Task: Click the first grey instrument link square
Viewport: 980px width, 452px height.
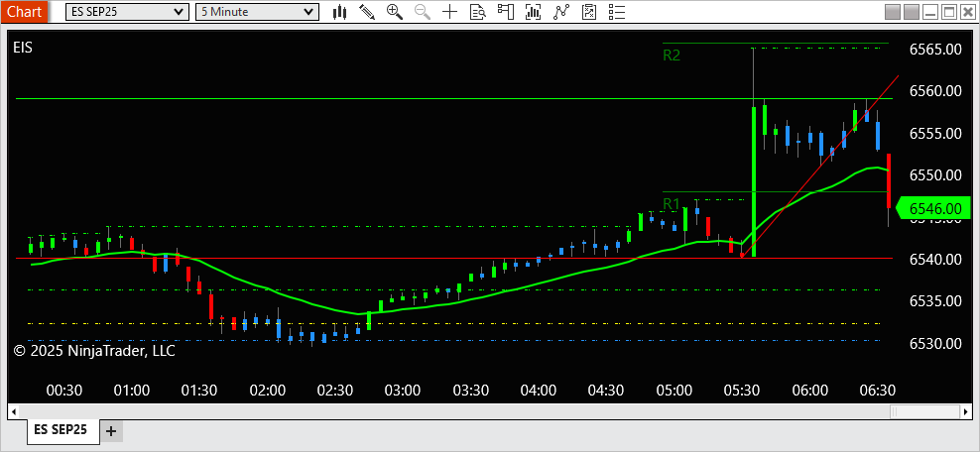Action: [893, 12]
